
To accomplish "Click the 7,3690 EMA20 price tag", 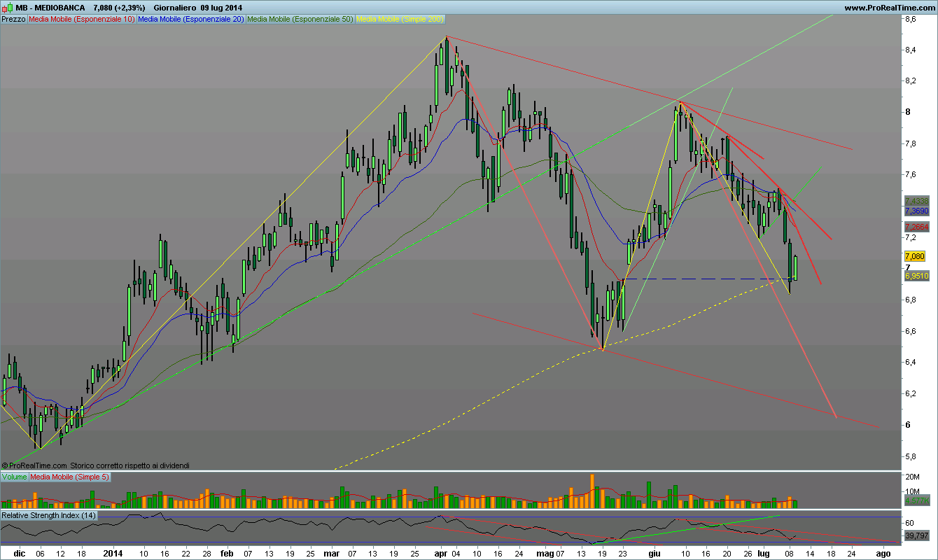I will tap(917, 211).
